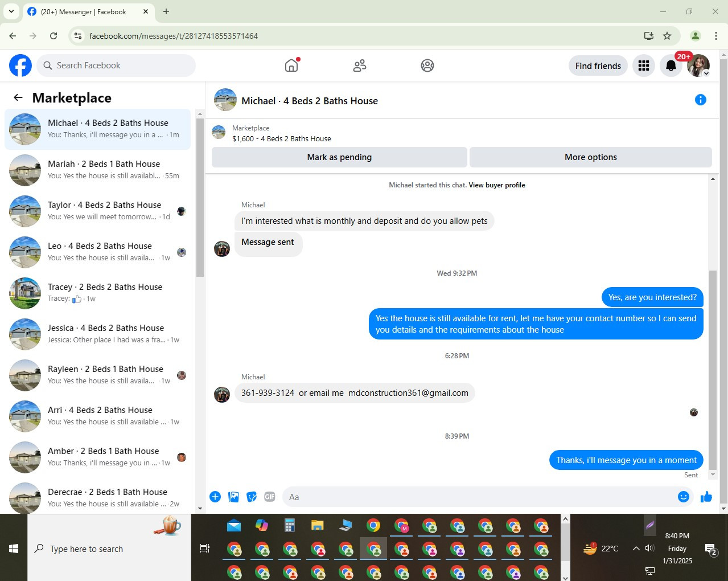Click Mark as pending button
The height and width of the screenshot is (581, 728).
339,157
